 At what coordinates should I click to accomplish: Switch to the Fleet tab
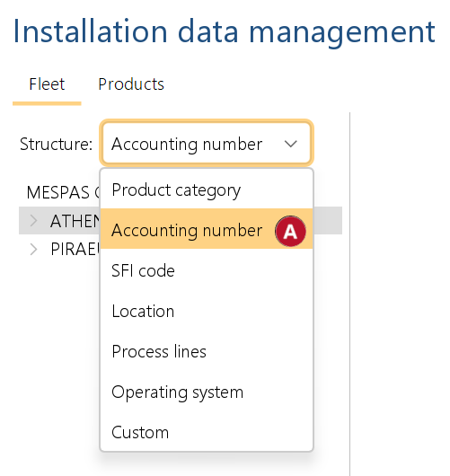[47, 84]
